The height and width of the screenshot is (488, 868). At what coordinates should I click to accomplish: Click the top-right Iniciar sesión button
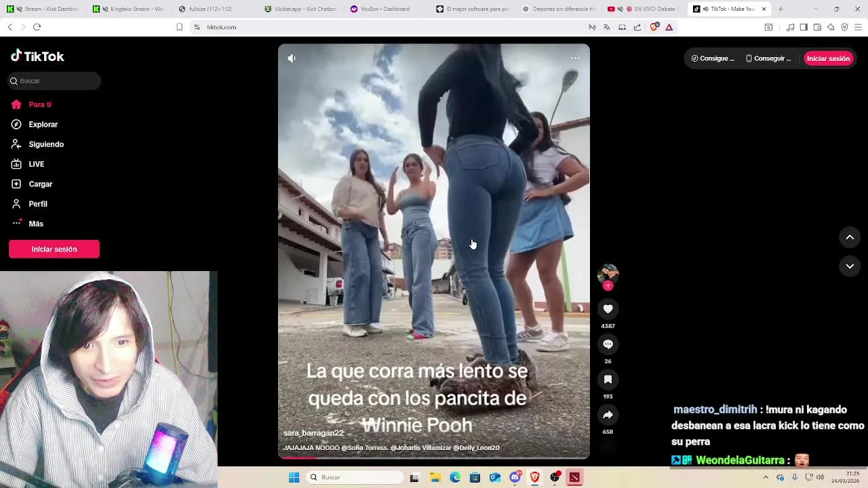coord(828,58)
